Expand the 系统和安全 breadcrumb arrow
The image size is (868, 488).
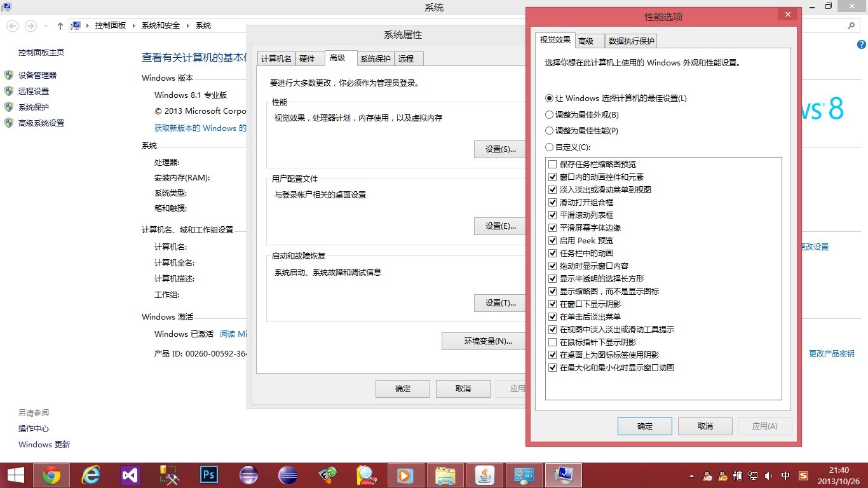187,25
